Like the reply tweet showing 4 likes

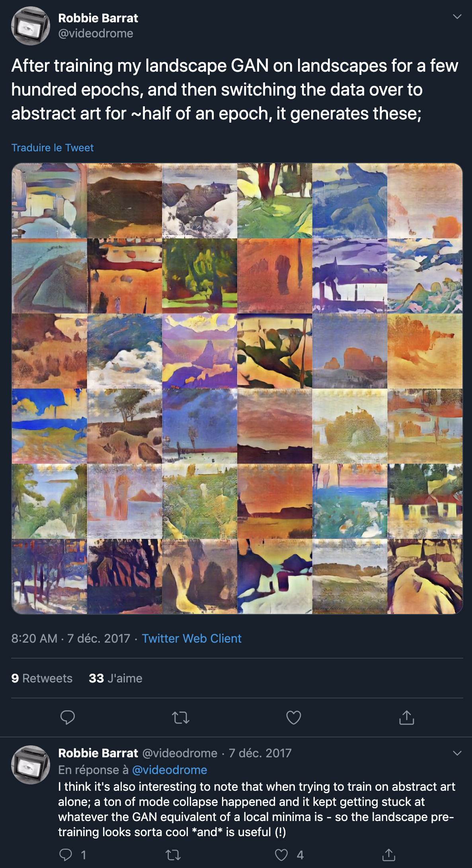point(281,854)
